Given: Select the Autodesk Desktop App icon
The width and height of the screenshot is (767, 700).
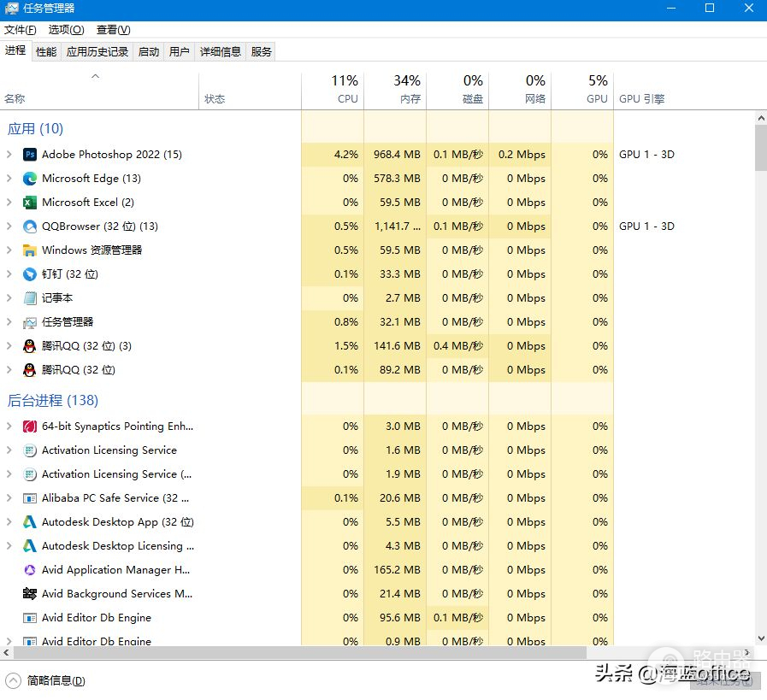Looking at the screenshot, I should tap(30, 522).
